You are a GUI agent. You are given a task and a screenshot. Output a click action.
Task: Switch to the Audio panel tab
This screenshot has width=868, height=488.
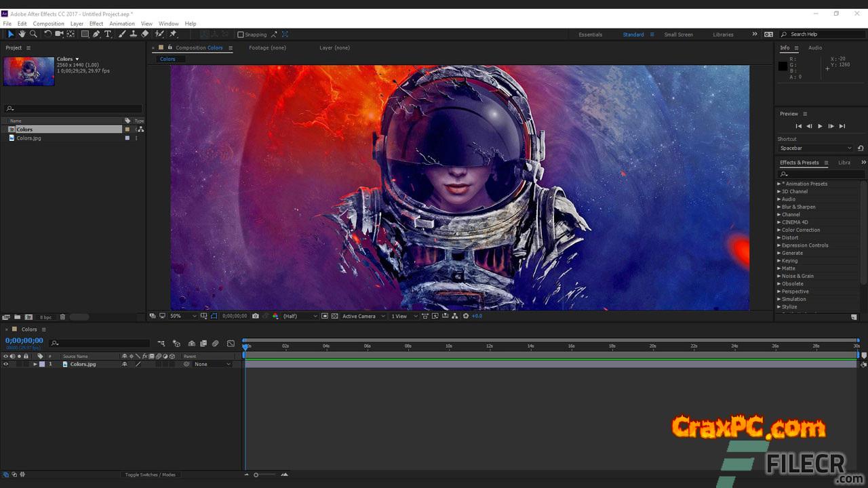point(815,48)
